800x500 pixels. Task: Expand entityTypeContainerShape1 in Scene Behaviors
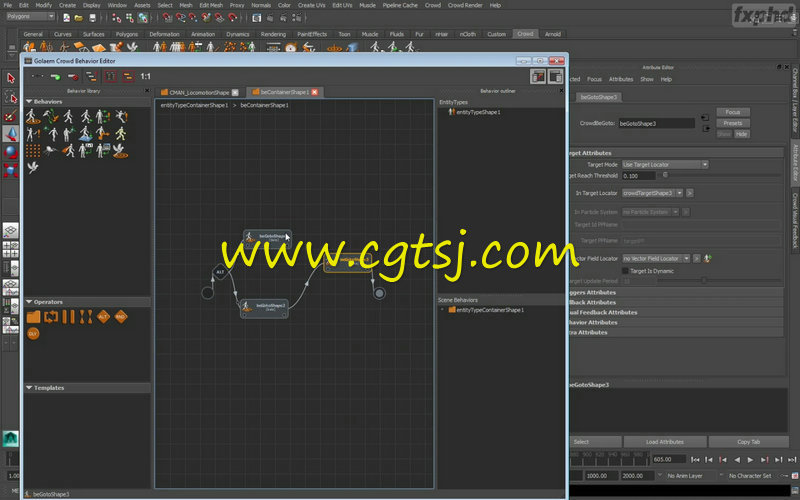[x=442, y=310]
